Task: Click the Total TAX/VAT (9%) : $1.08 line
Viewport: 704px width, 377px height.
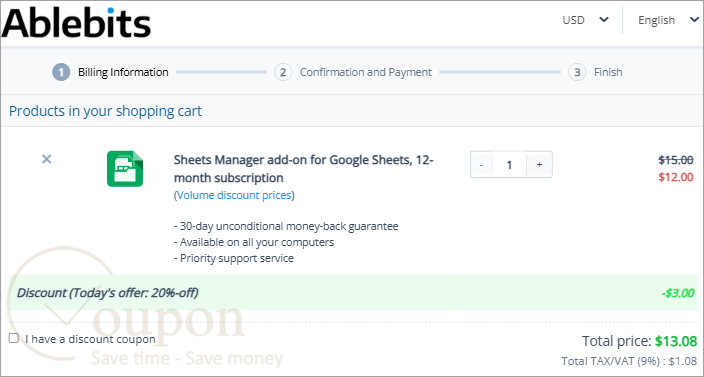Action: pyautogui.click(x=629, y=361)
